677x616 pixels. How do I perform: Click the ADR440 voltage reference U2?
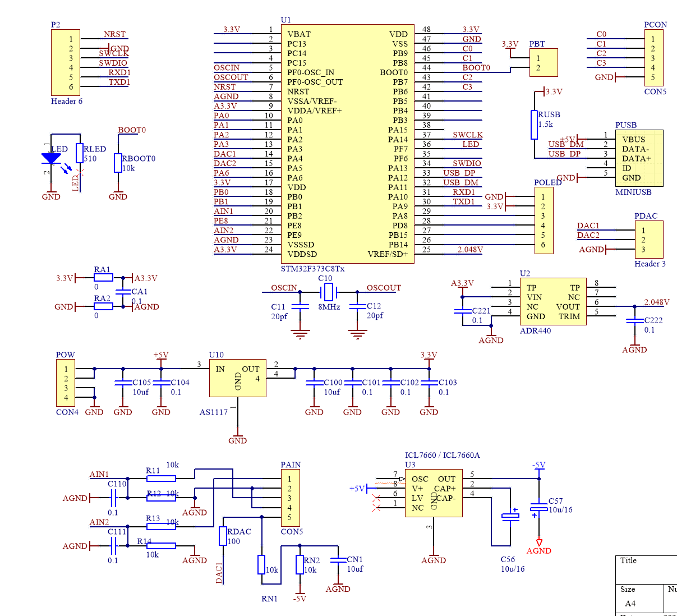click(x=552, y=302)
